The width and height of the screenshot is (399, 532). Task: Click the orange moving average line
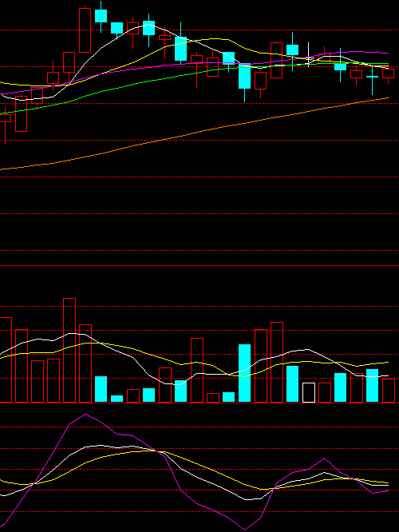[x=194, y=133]
